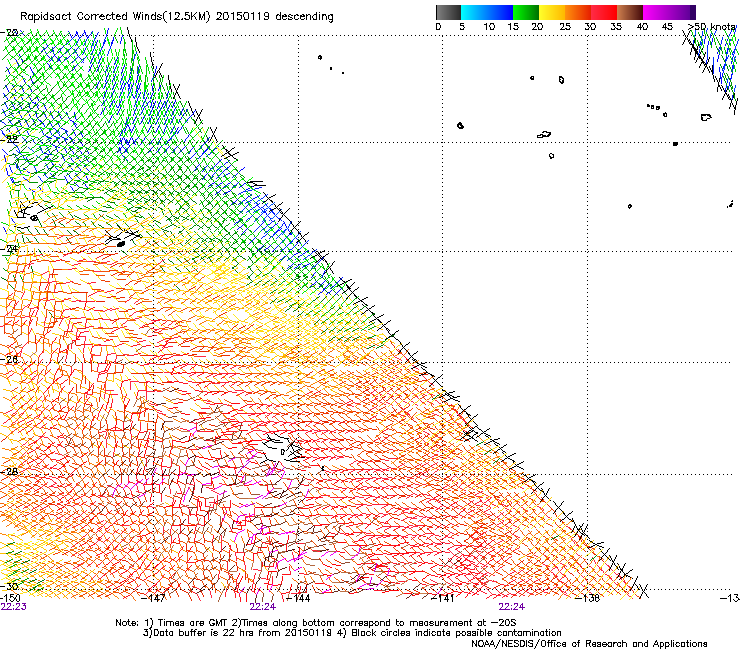This screenshot has width=740, height=650.
Task: Pick the brown 35-40 knots legend segment
Action: tap(630, 12)
